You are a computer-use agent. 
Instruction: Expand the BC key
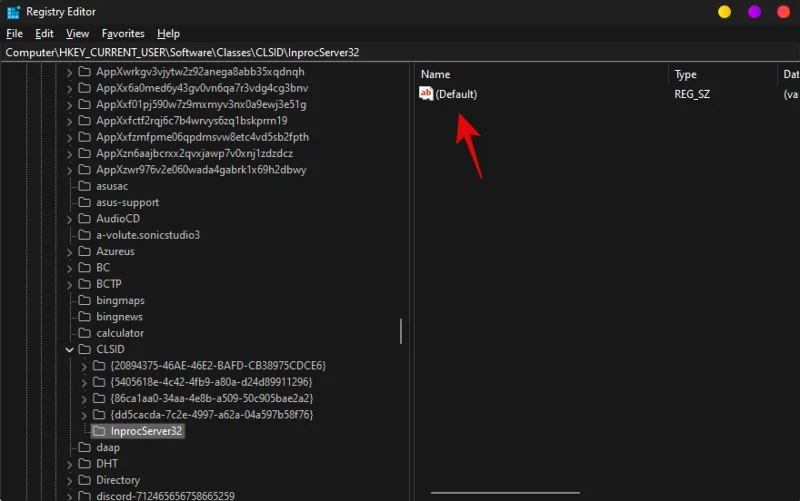point(69,268)
